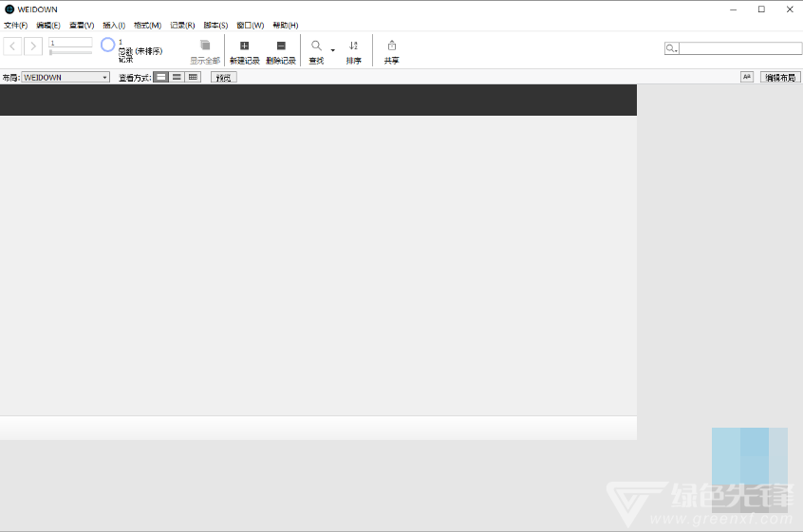Click the 预览 preview button

click(224, 78)
